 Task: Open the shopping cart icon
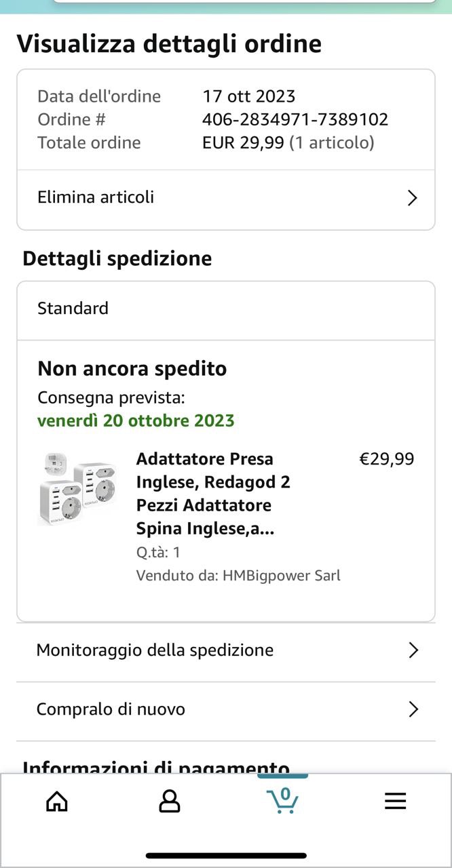(282, 800)
